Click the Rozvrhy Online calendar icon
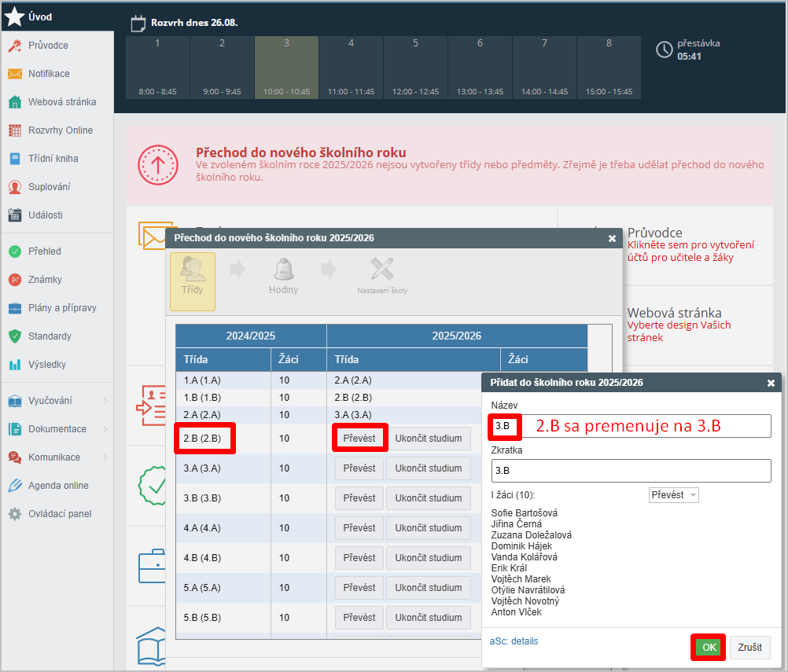This screenshot has height=672, width=788. pos(14,130)
